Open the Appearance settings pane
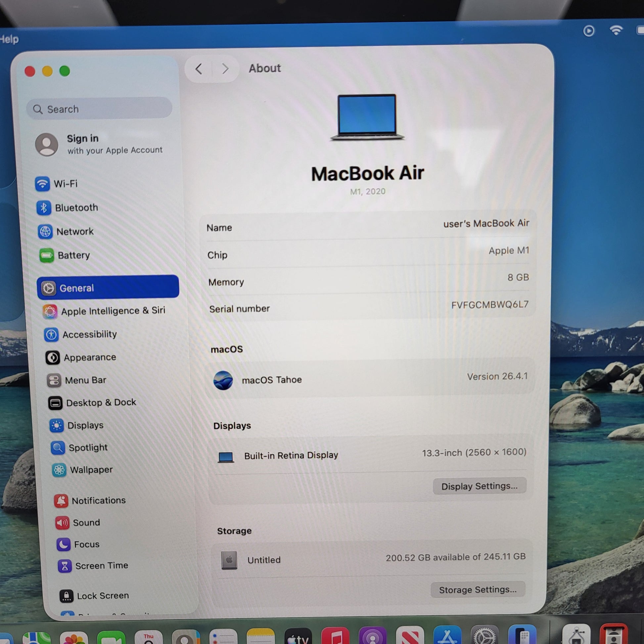 pos(90,357)
